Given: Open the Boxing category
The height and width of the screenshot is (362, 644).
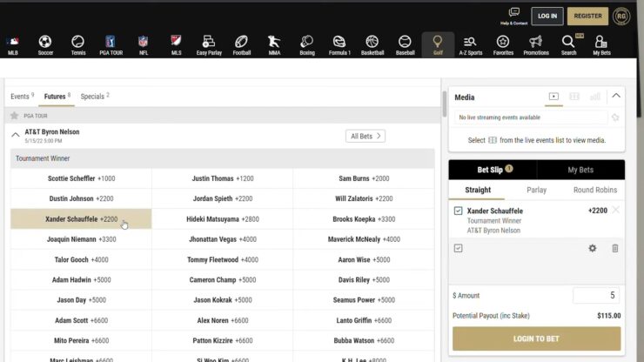Looking at the screenshot, I should tap(307, 45).
